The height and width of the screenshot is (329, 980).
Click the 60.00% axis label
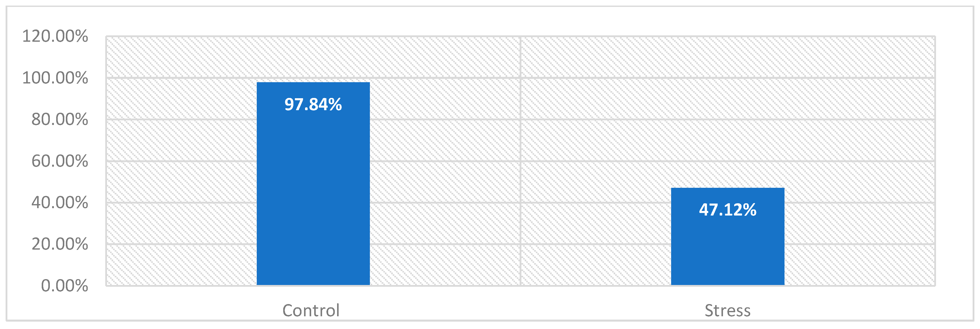pyautogui.click(x=60, y=161)
